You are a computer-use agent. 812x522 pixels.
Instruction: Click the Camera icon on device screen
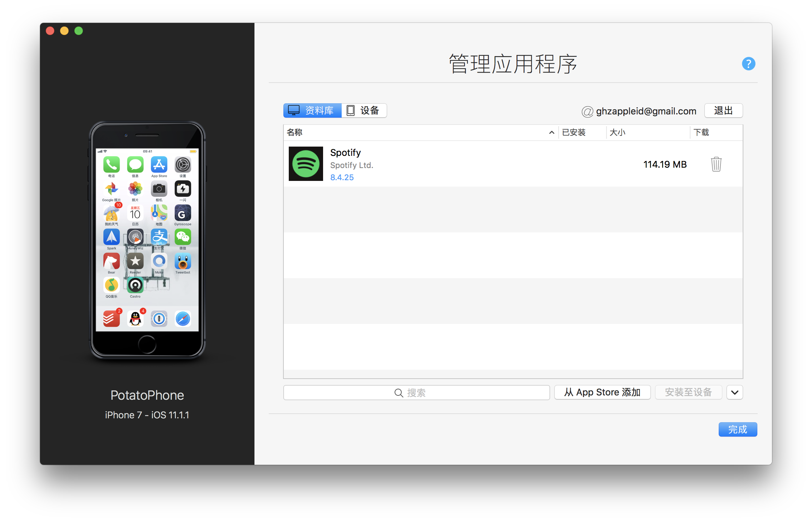click(159, 189)
